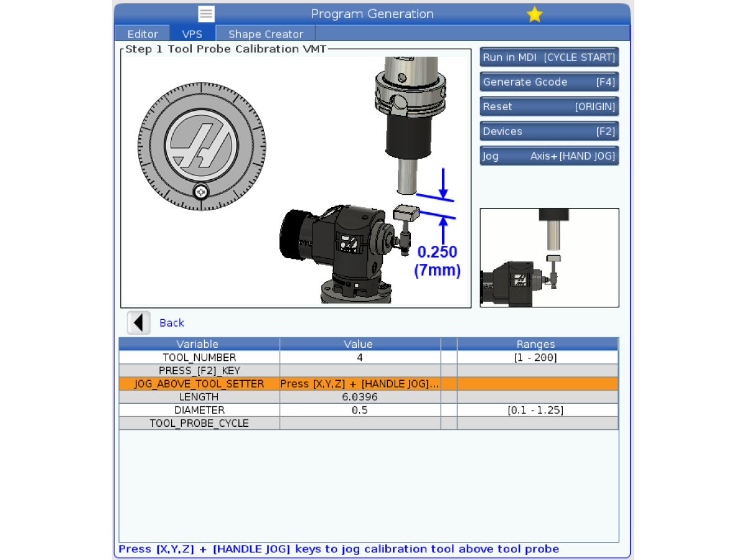This screenshot has width=747, height=560.
Task: Click the [1 - 200] range cell
Action: 537,358
